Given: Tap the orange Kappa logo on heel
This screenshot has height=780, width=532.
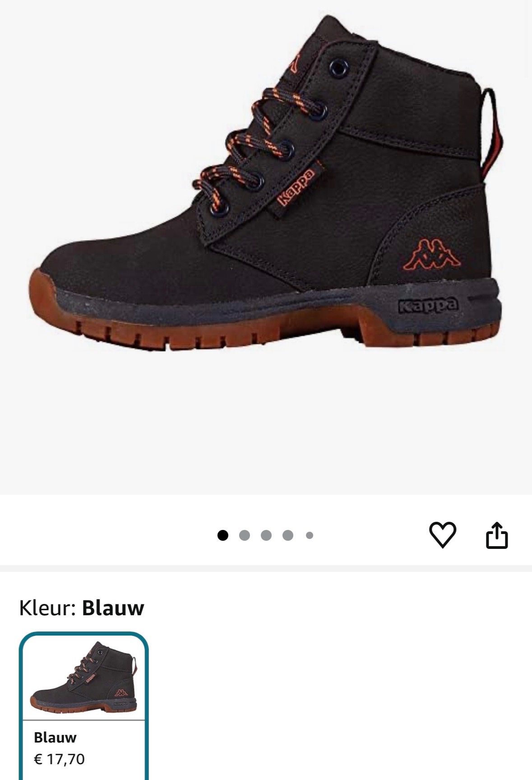Looking at the screenshot, I should point(432,256).
